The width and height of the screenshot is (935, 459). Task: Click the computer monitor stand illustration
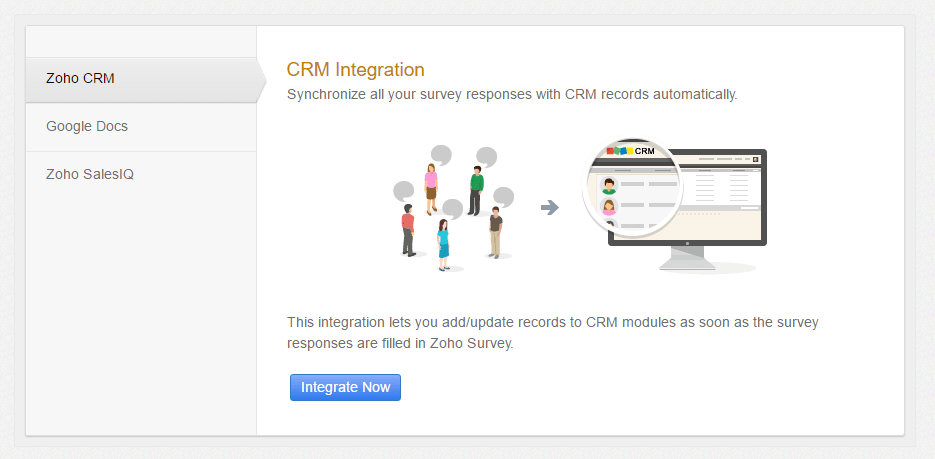pos(688,258)
